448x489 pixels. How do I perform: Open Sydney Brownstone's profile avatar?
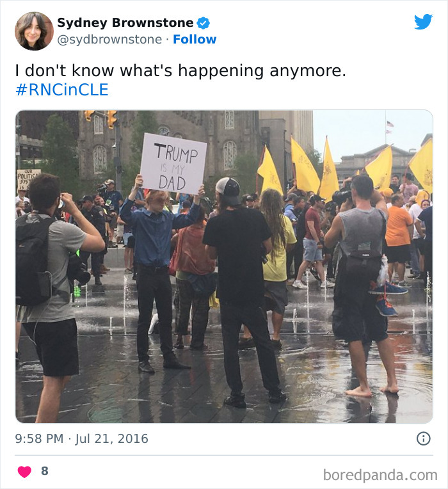[34, 31]
